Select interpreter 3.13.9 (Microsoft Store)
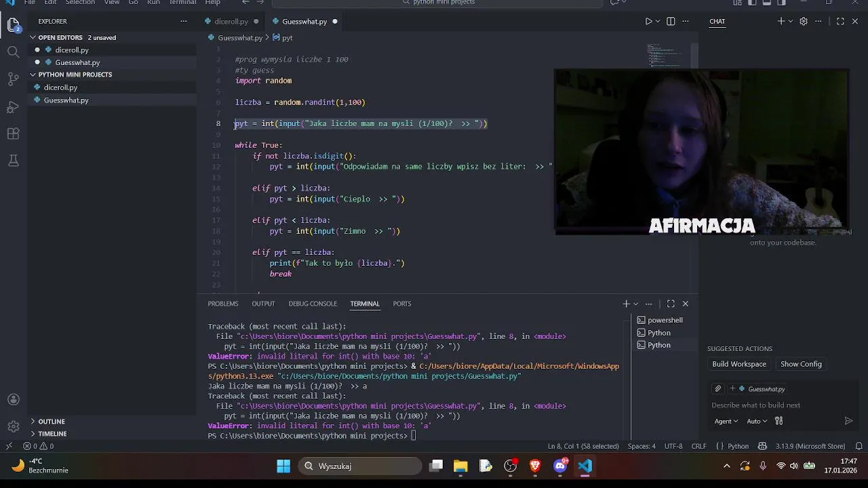This screenshot has width=868, height=488. [x=810, y=446]
